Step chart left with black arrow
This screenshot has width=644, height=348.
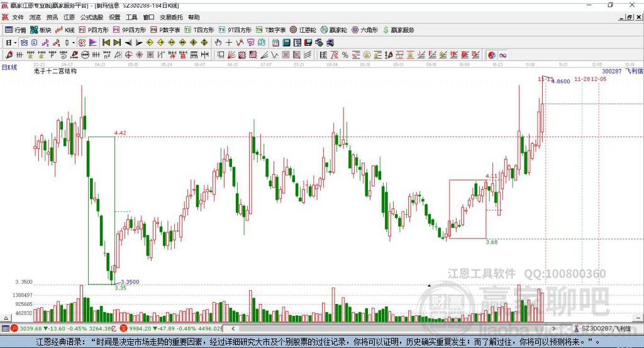coord(128,43)
